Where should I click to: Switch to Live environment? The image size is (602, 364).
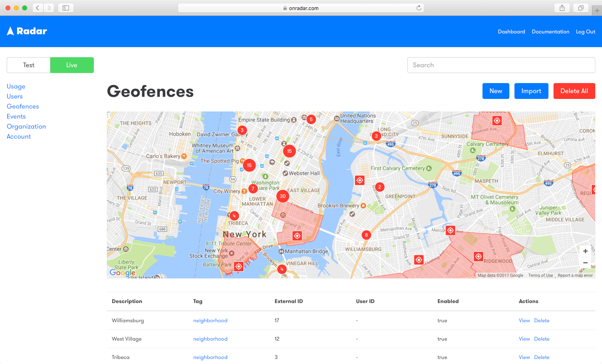coord(72,65)
